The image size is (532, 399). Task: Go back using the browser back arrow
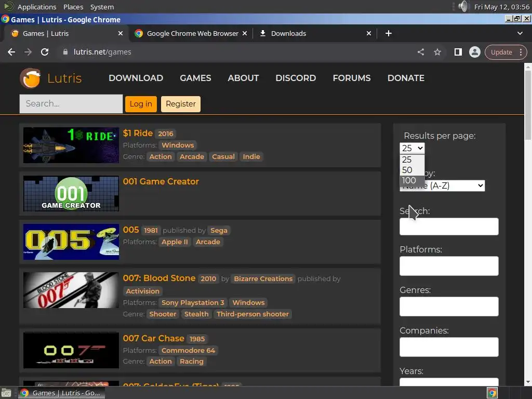(x=11, y=52)
